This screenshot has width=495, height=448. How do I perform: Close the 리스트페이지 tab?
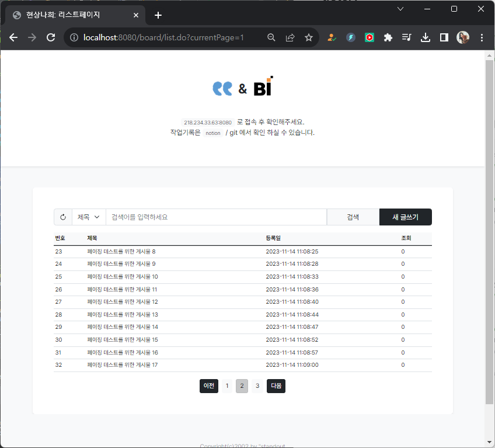[x=136, y=15]
